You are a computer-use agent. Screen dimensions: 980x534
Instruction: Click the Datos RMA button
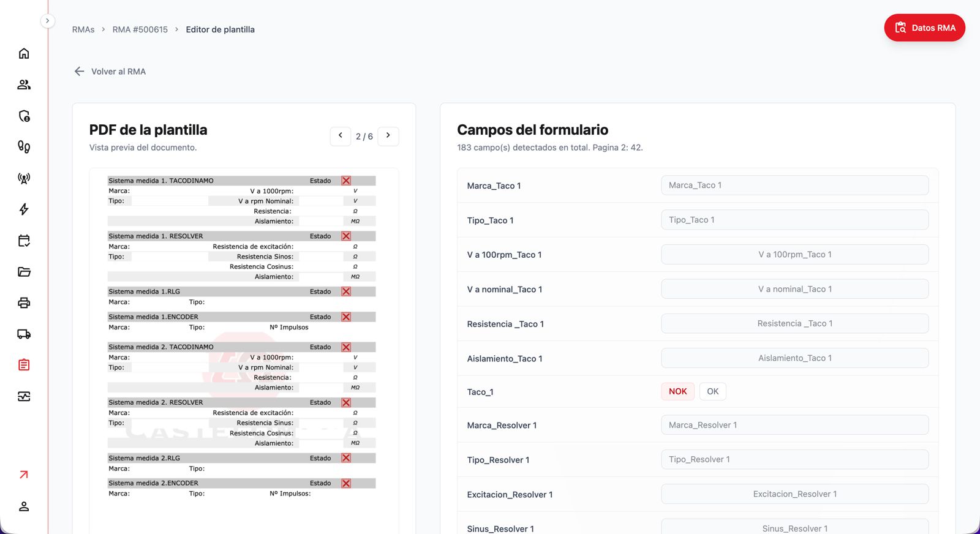(924, 28)
